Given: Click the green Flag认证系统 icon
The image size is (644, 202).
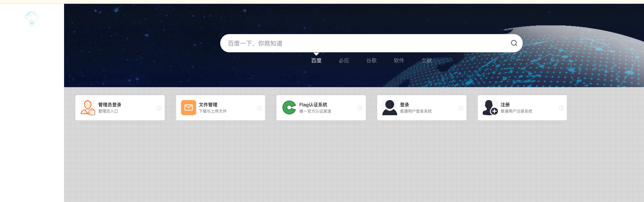Looking at the screenshot, I should (289, 108).
